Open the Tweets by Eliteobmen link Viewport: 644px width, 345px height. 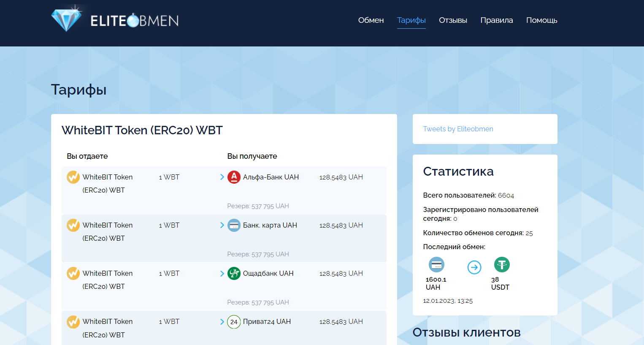pos(458,129)
